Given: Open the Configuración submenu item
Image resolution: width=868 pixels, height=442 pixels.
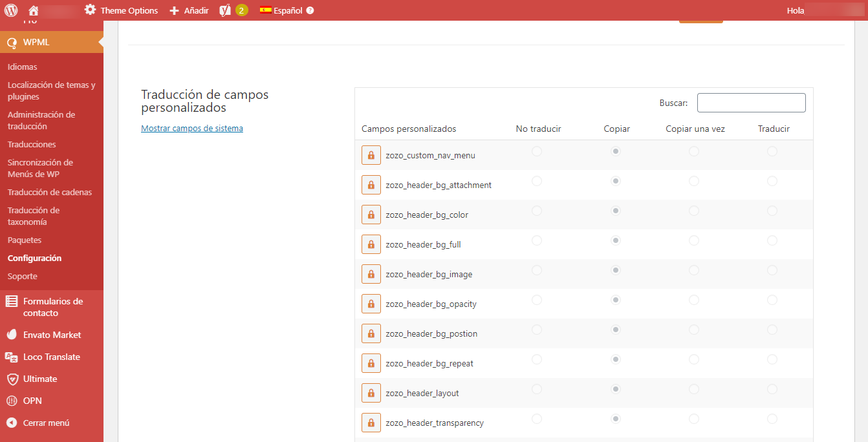Looking at the screenshot, I should tap(35, 258).
